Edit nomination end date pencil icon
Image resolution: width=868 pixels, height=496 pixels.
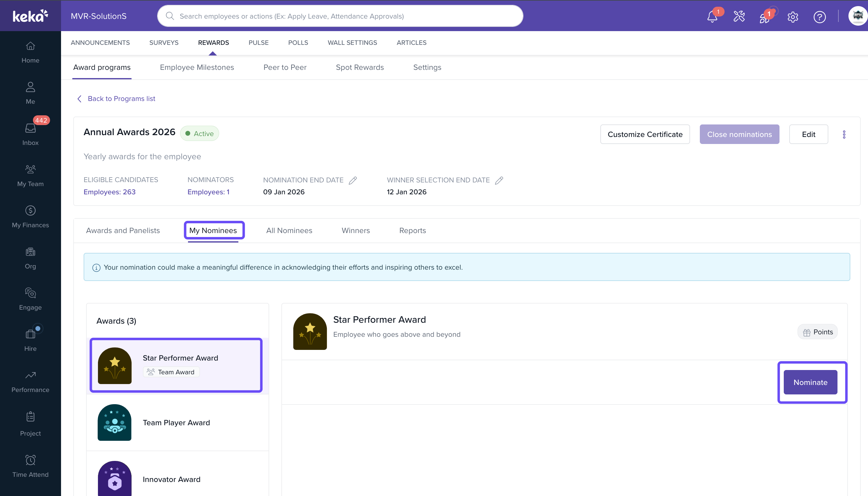pyautogui.click(x=353, y=180)
